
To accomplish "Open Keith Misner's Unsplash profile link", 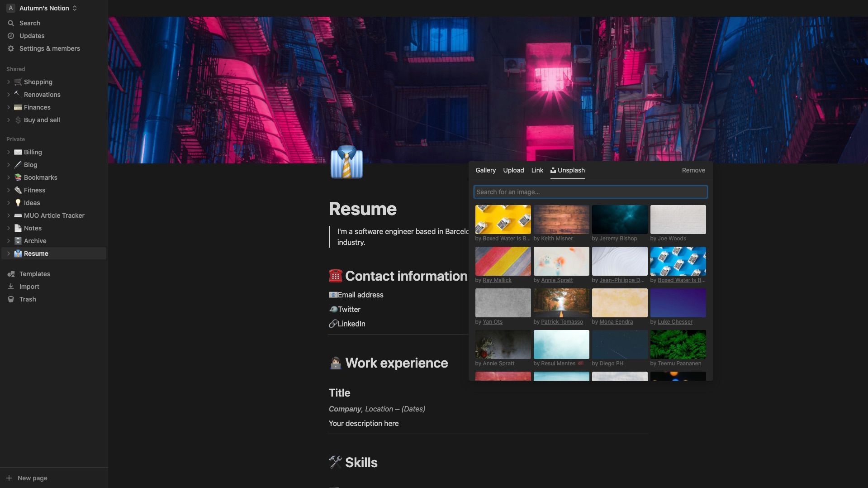I will click(556, 239).
